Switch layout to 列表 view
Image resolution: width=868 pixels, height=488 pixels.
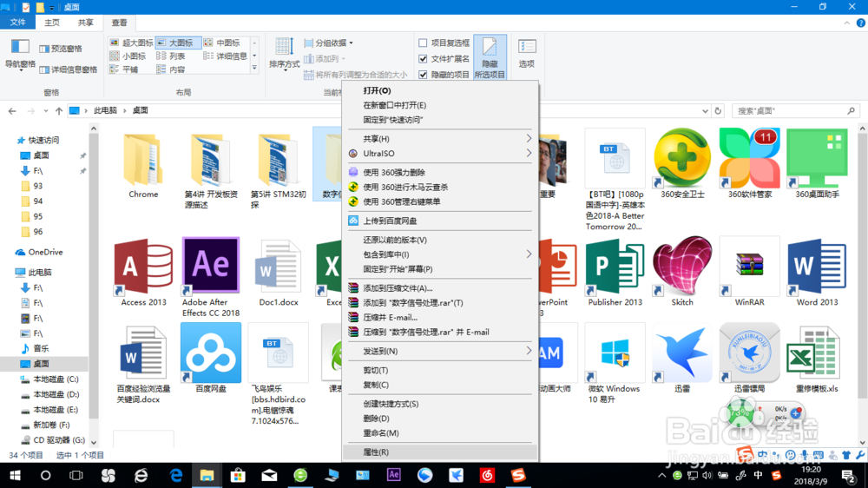(x=172, y=56)
